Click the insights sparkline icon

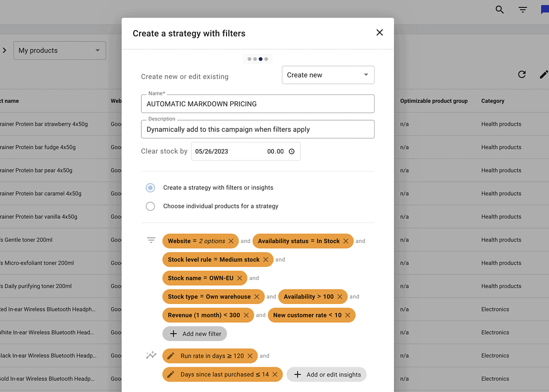[151, 355]
